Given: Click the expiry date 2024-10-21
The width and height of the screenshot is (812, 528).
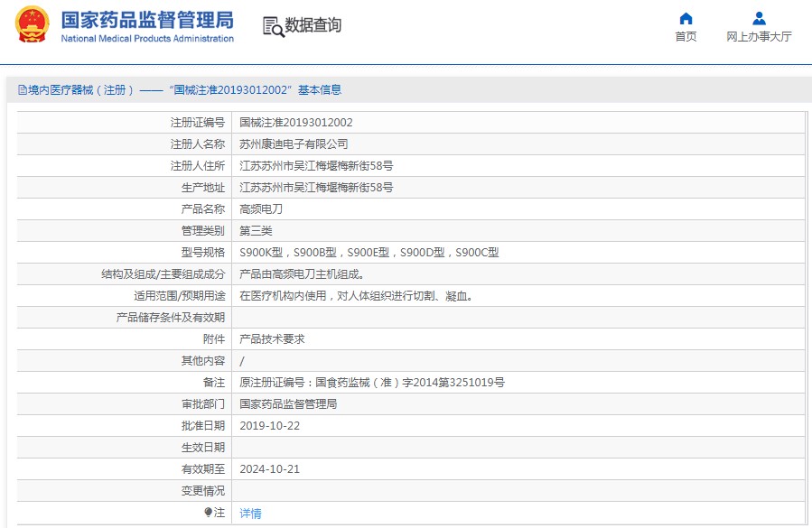Looking at the screenshot, I should click(269, 469).
